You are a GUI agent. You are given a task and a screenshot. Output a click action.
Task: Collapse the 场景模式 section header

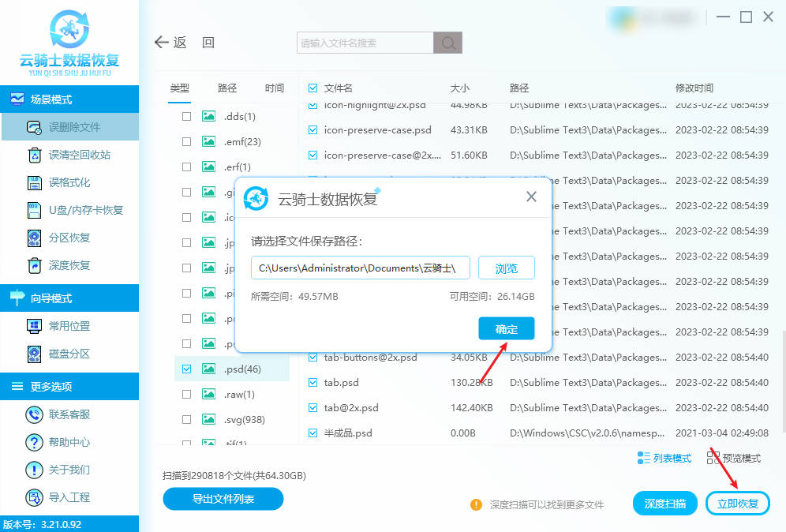click(x=69, y=99)
